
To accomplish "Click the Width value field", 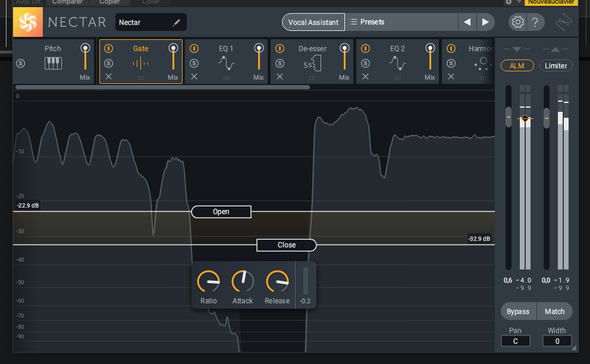I will (557, 341).
